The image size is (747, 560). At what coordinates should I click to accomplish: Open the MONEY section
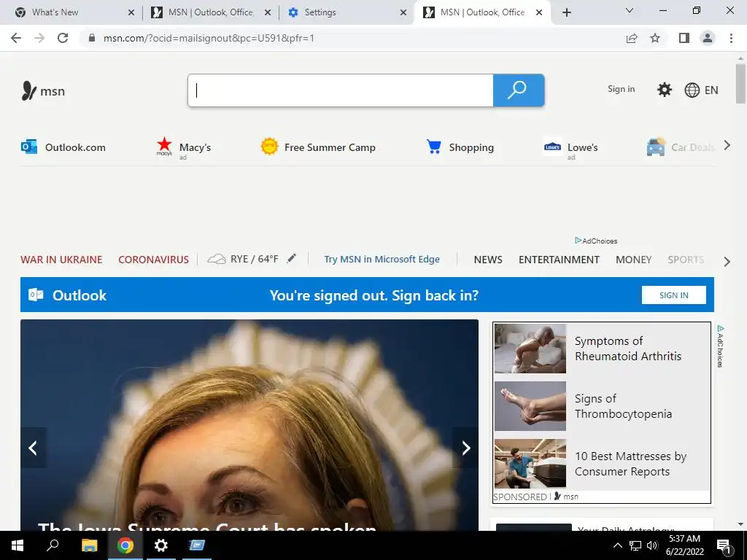(633, 260)
